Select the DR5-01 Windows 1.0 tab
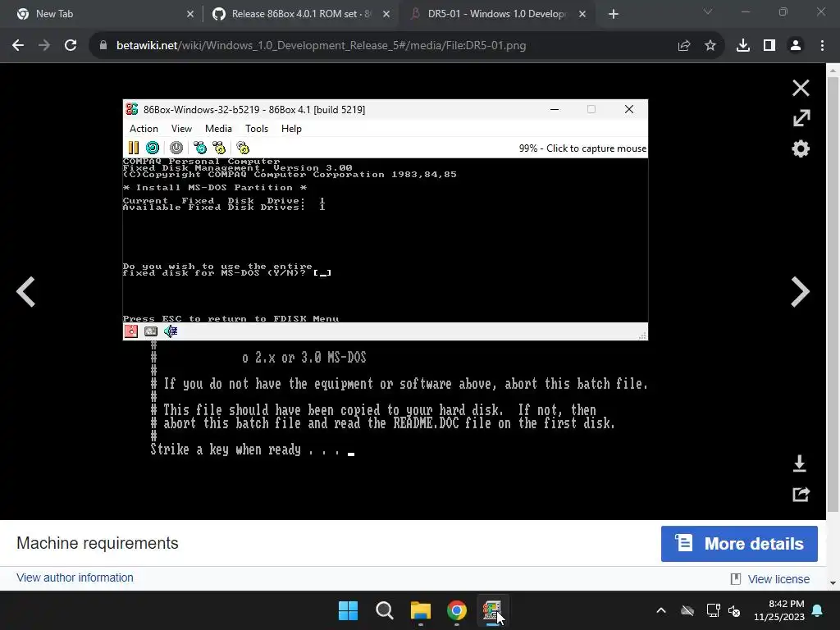840x630 pixels. 495,14
